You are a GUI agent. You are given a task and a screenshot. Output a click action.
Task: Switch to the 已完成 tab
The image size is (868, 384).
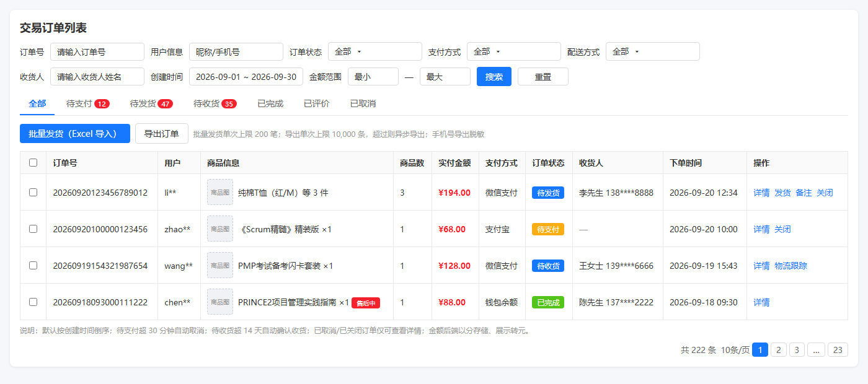tap(270, 103)
